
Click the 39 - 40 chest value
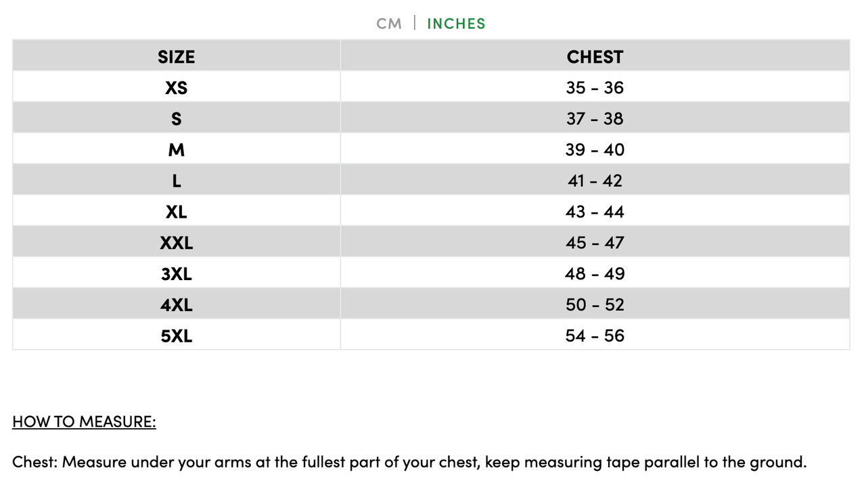(595, 150)
